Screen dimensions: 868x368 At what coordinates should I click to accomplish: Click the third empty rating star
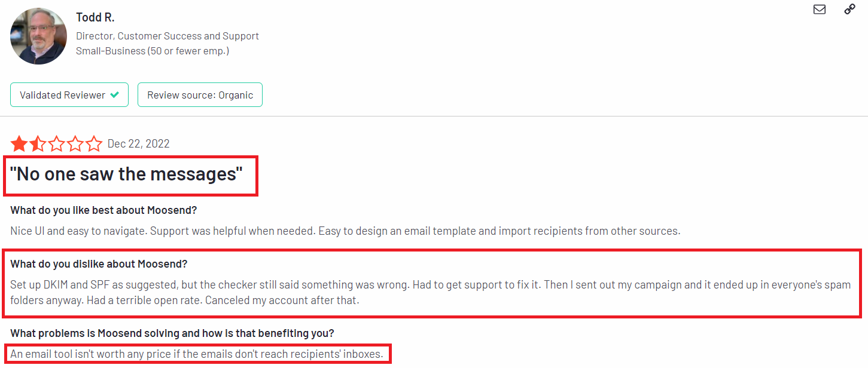[x=56, y=144]
